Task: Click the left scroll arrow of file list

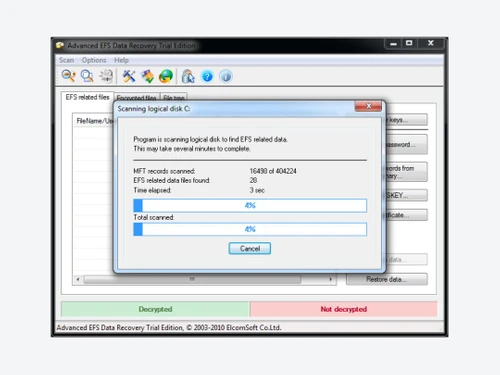Action: (78, 279)
